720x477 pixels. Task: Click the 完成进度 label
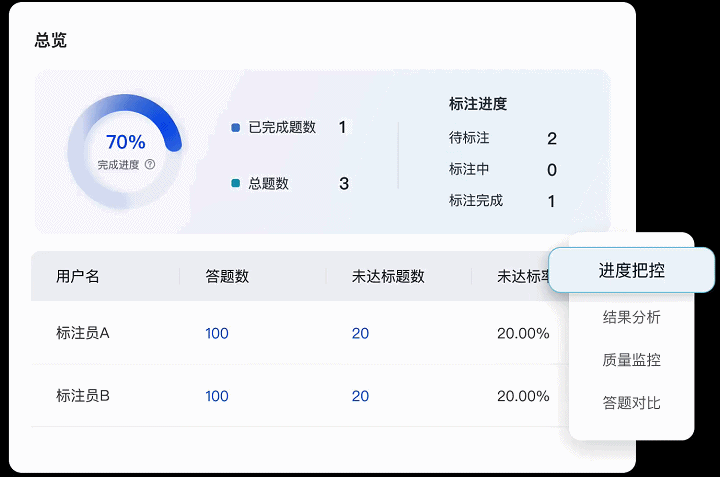click(x=118, y=164)
